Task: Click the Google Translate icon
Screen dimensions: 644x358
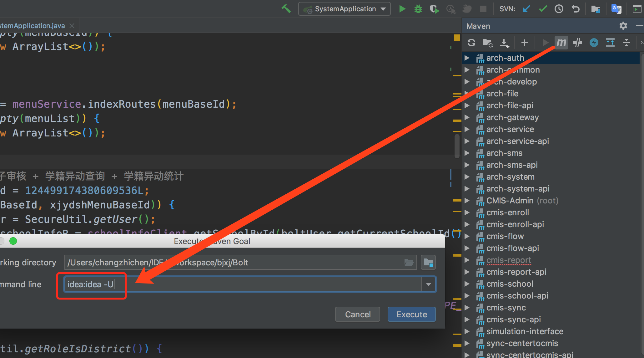Action: click(616, 9)
